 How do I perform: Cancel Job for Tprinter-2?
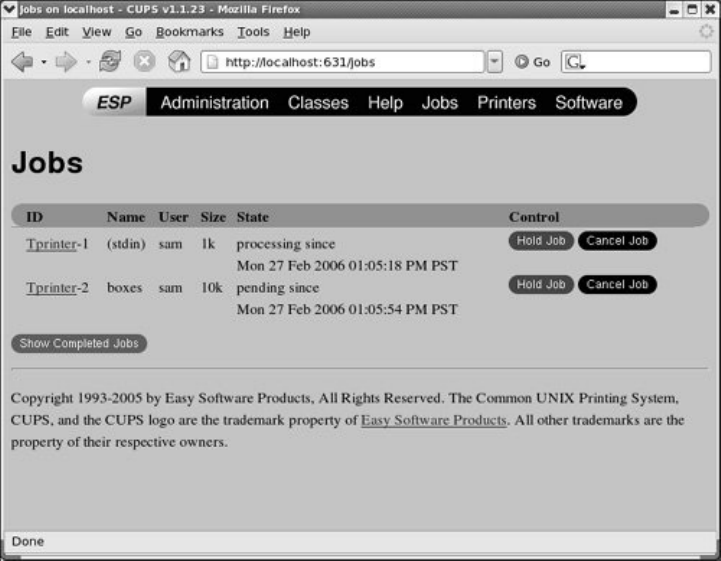click(617, 284)
